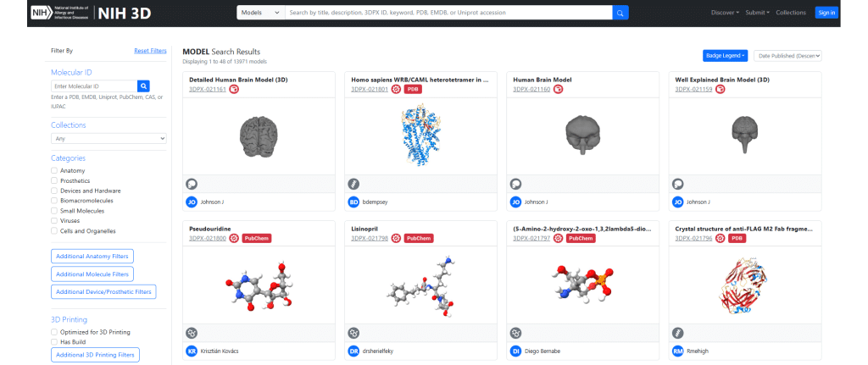868x365 pixels.
Task: Toggle the Has Build checkbox
Action: [x=54, y=342]
